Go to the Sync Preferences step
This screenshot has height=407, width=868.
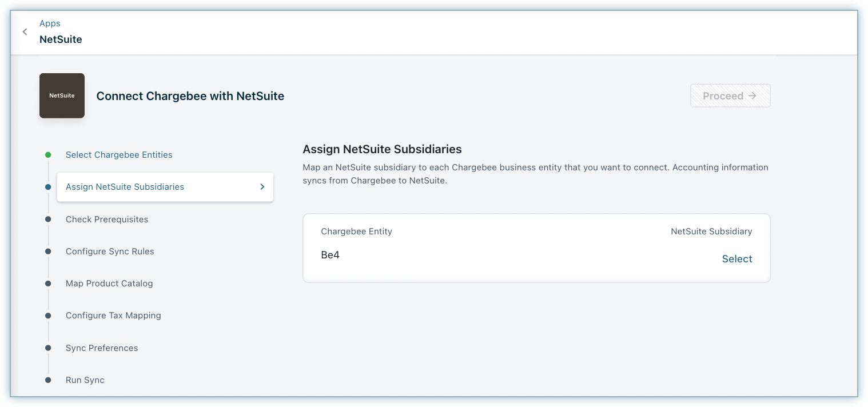point(102,348)
